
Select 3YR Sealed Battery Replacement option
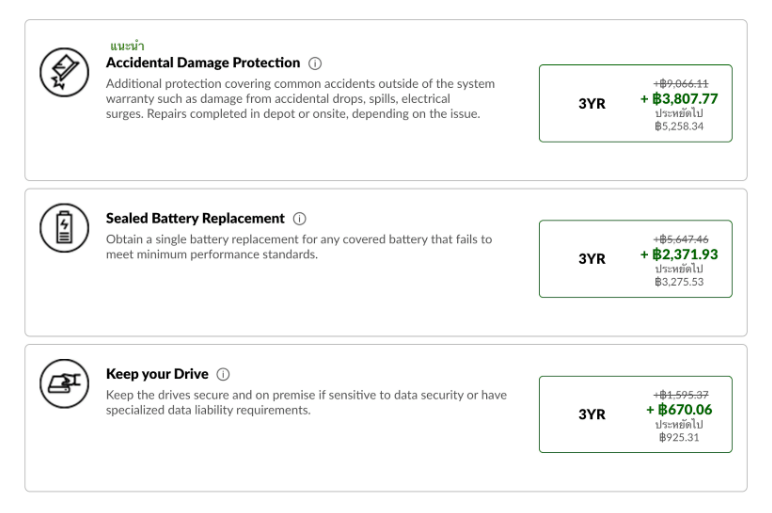pos(636,259)
